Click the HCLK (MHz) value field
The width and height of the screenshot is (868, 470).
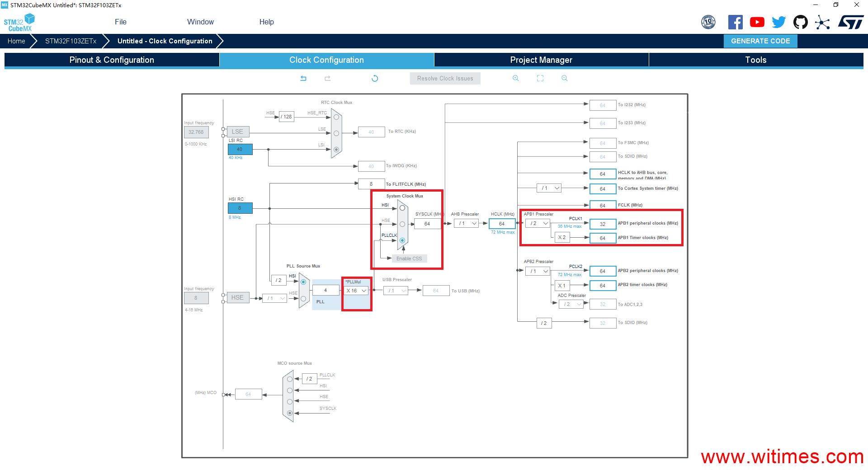[x=502, y=224]
